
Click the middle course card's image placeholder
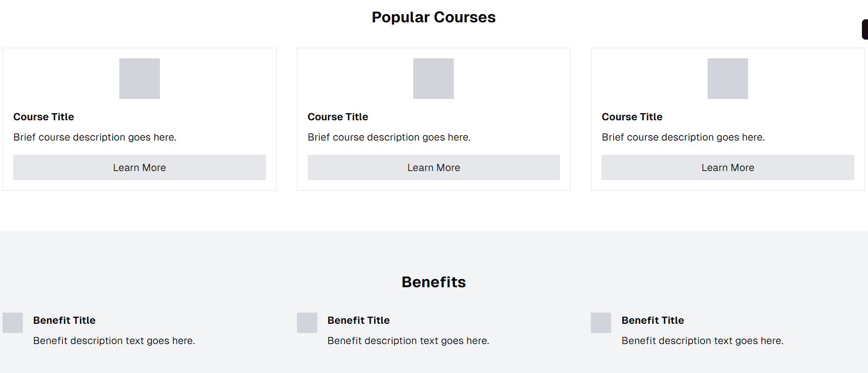click(x=433, y=79)
